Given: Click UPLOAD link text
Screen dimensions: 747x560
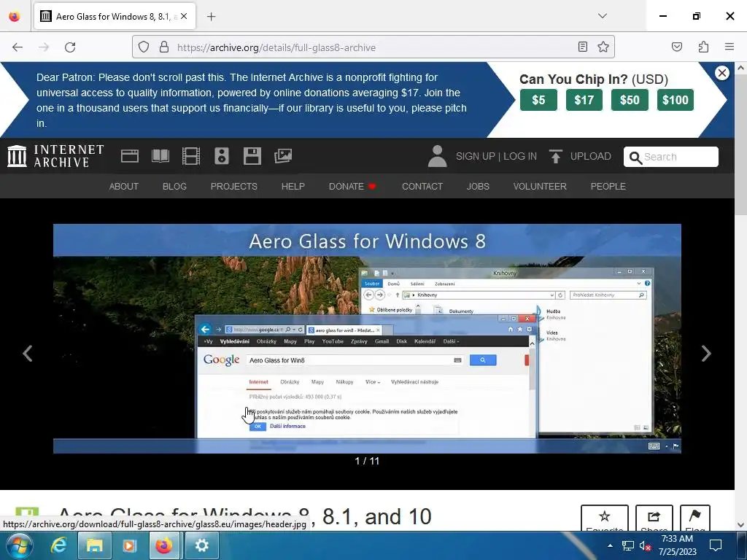Looking at the screenshot, I should (x=590, y=156).
